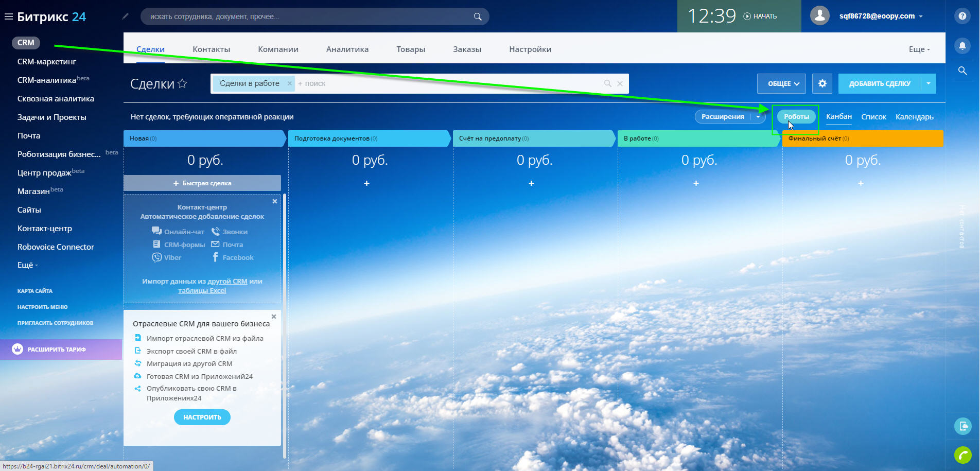Close the Контакт-центр panel
980x471 pixels.
[275, 201]
